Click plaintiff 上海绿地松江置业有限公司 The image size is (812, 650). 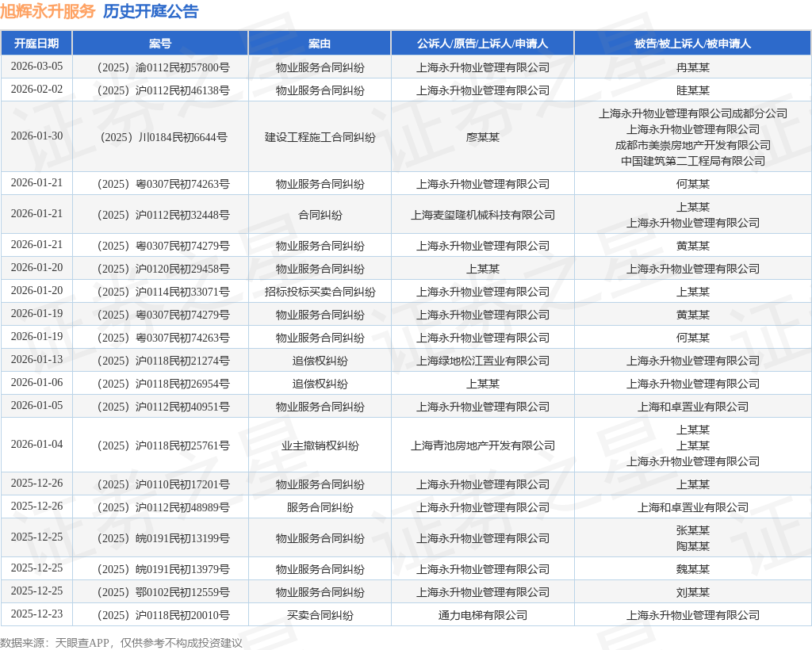click(x=483, y=361)
